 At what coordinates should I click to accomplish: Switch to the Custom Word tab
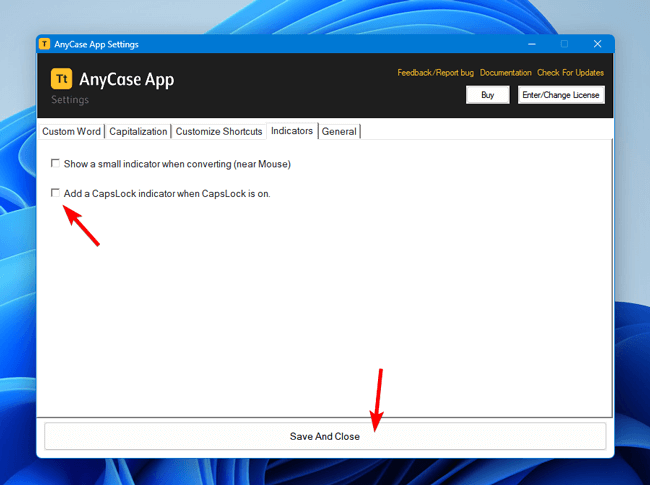[x=71, y=131]
